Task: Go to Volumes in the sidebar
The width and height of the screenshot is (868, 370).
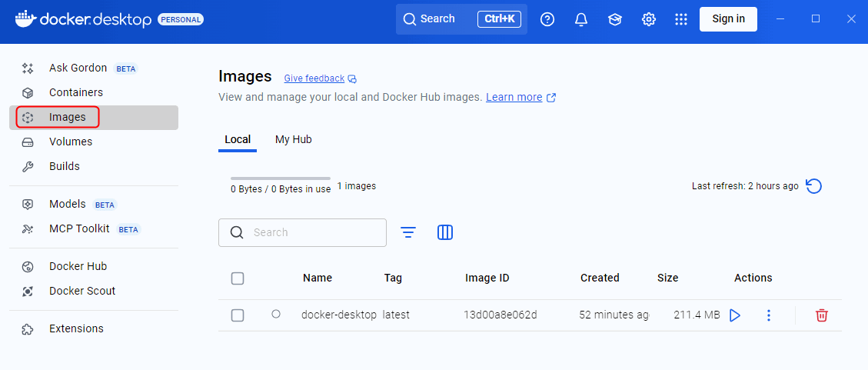Action: (x=70, y=142)
